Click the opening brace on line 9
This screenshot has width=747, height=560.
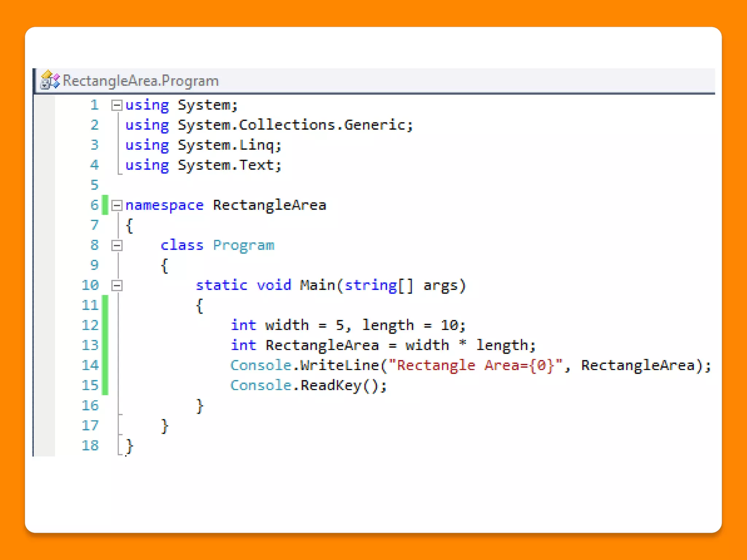coord(164,266)
